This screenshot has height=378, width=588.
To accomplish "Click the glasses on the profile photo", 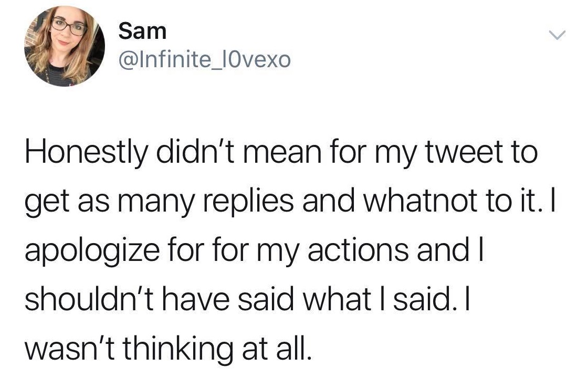I will [x=69, y=26].
